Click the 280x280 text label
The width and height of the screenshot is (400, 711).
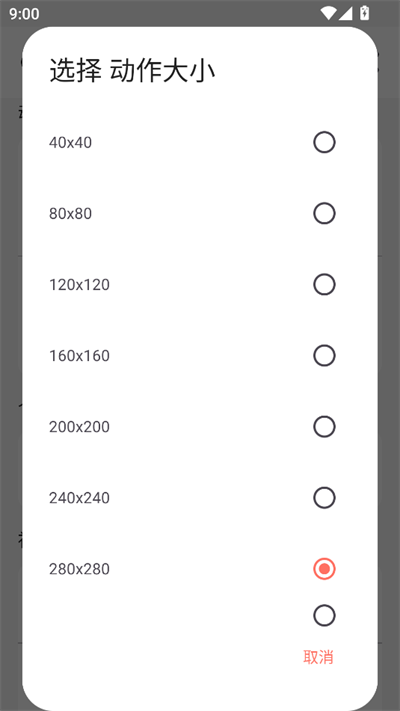pyautogui.click(x=79, y=569)
